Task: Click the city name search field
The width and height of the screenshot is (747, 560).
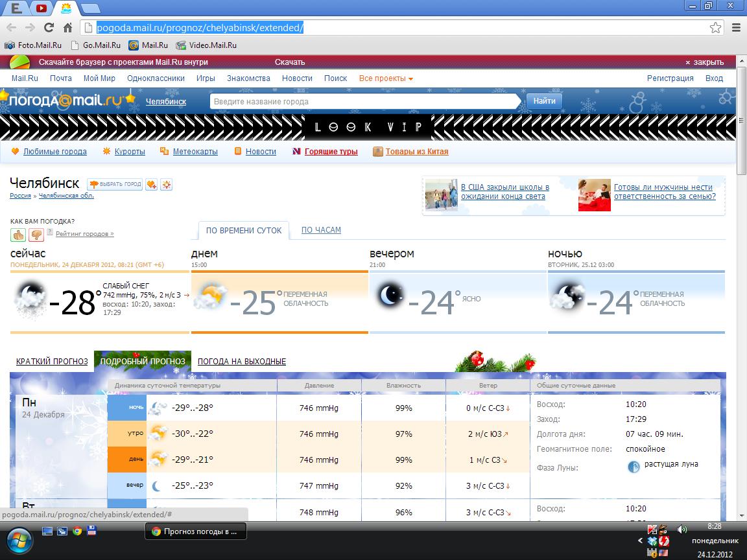Action: tap(363, 102)
